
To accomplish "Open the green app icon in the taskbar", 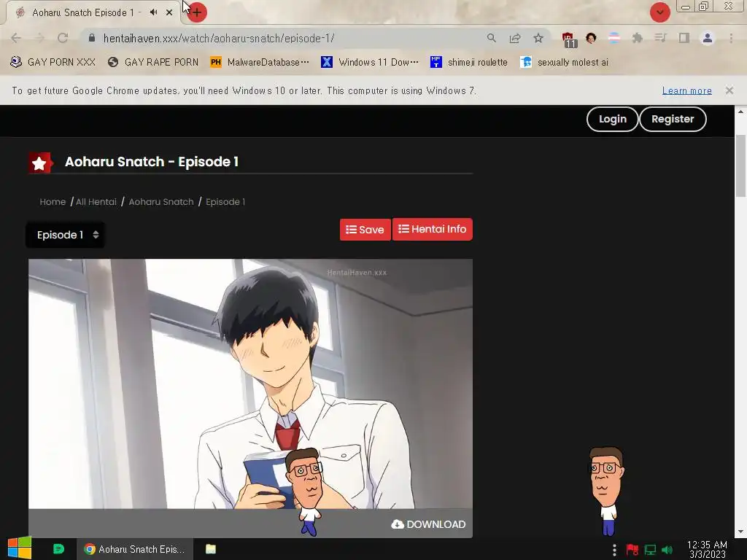I will 58,549.
